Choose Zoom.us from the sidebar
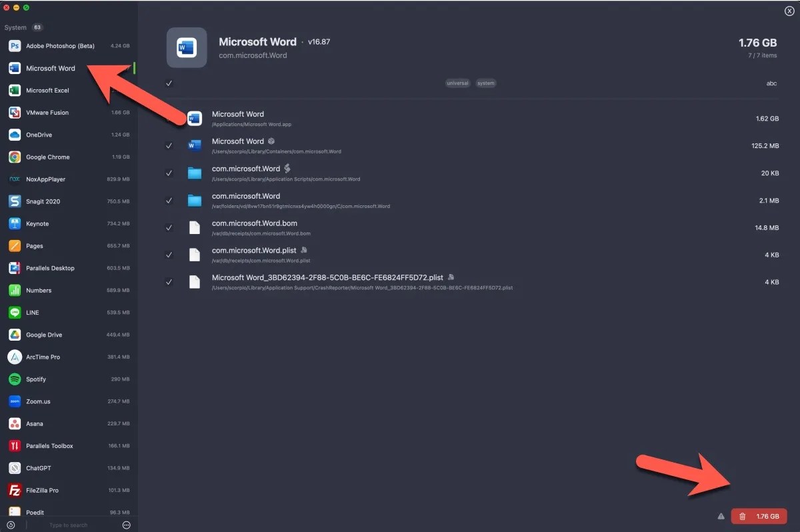The image size is (800, 532). (x=69, y=401)
